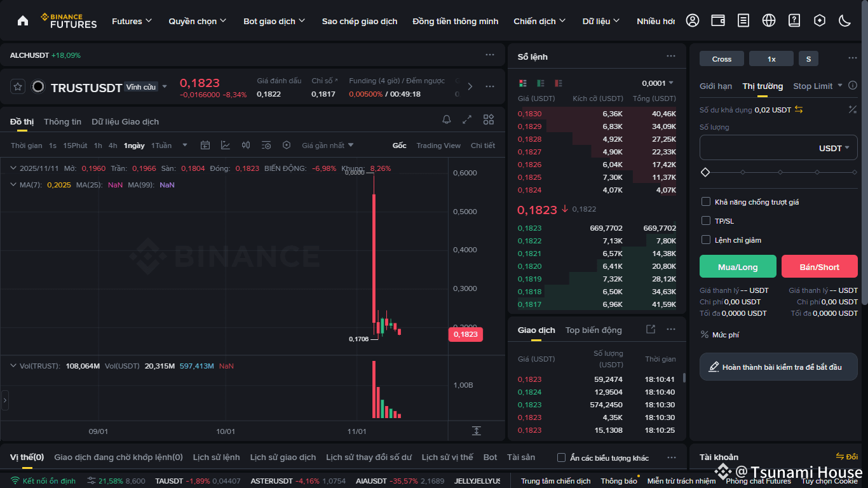Collapse the MA(7) indicator legend chevron
This screenshot has height=488, width=868.
(14, 184)
